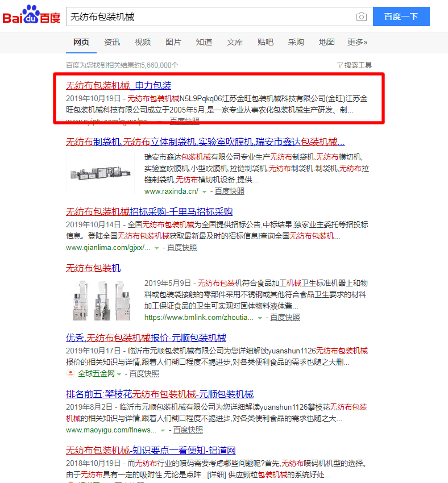Visit https://www.bmlink.com/zhoutia... URL

199,318
